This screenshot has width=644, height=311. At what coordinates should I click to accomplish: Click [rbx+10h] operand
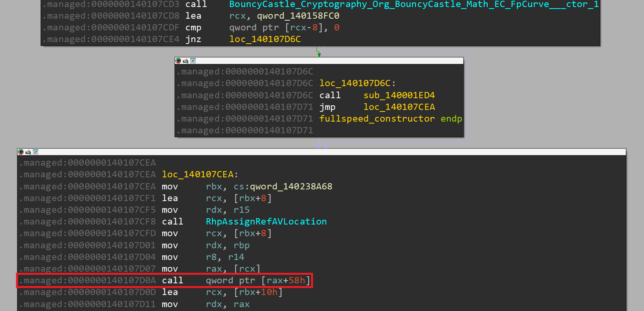258,292
